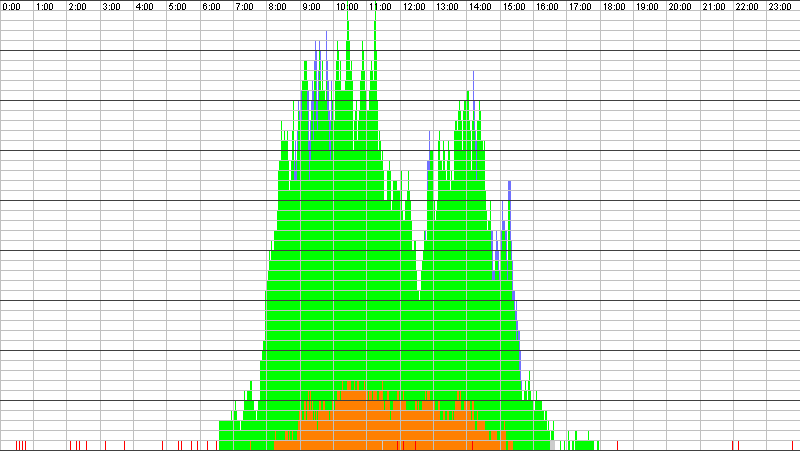
Task: Click the red tick between 4:00 and 5:00
Action: click(163, 445)
